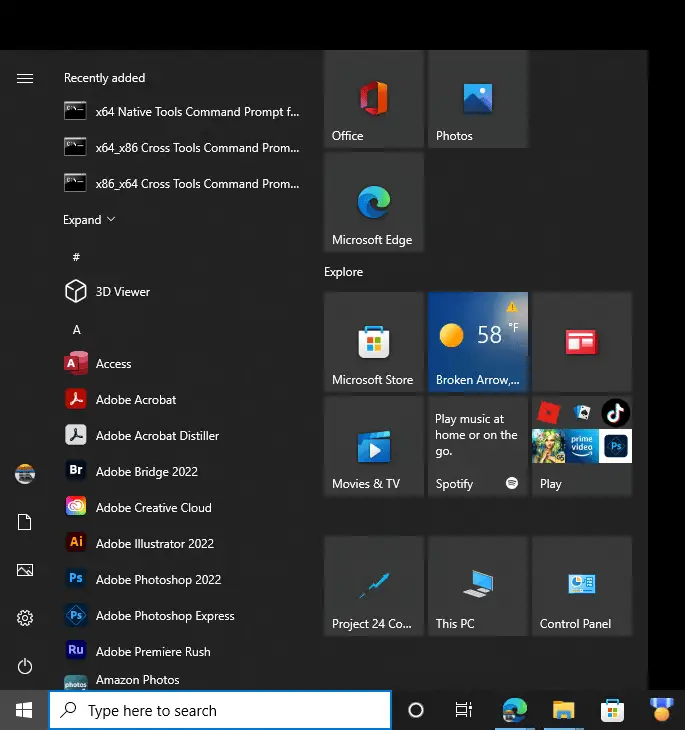Open x64_x86 Cross Tools Command Prompt
The height and width of the screenshot is (730, 685).
click(184, 148)
